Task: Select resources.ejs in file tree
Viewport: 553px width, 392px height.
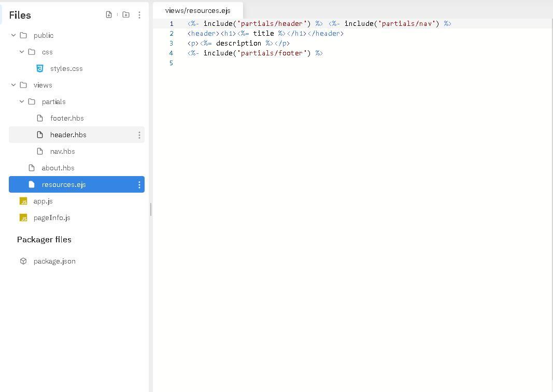Action: (77, 184)
